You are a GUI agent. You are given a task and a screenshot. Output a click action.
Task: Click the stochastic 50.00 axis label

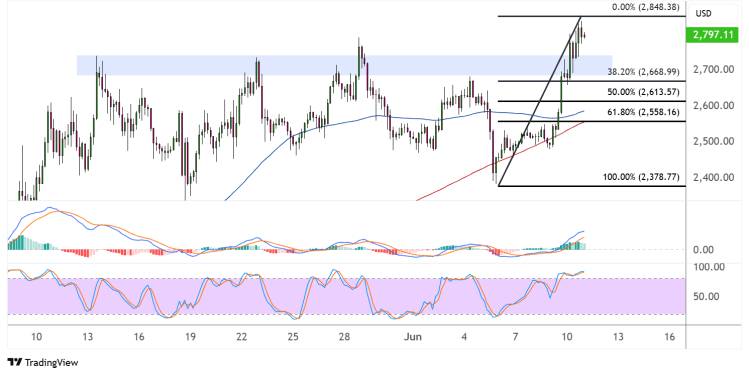pos(706,297)
